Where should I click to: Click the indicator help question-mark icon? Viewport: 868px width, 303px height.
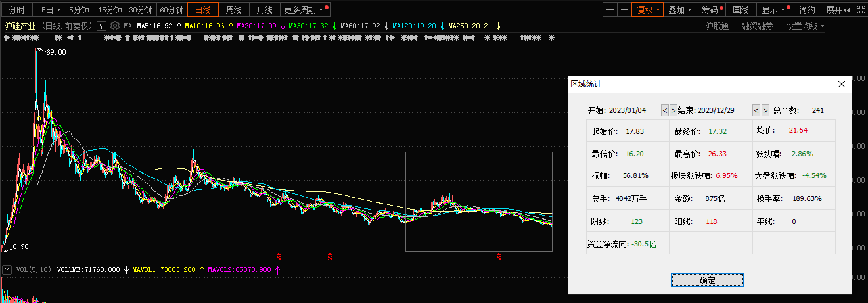coord(101,26)
